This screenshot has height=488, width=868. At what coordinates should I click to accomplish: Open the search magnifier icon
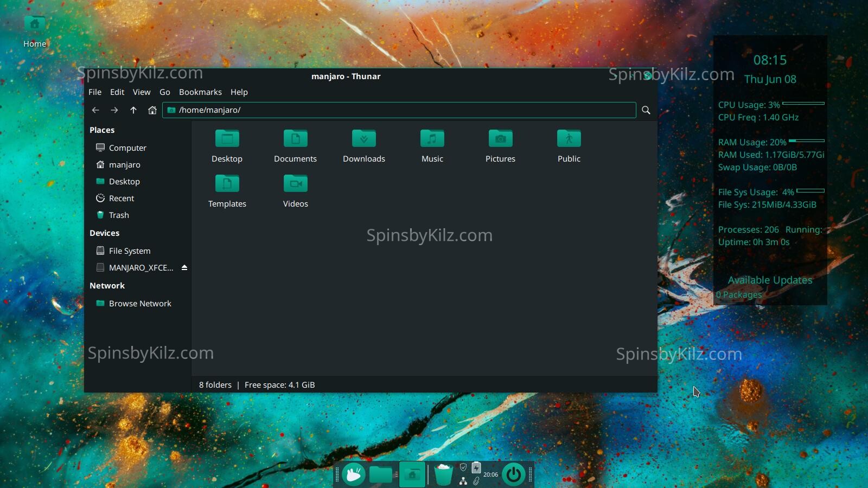(646, 110)
